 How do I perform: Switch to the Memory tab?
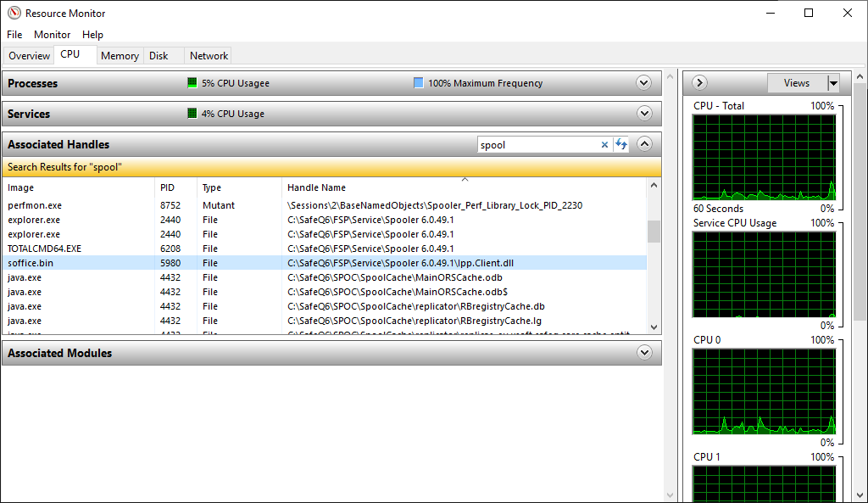coord(120,55)
